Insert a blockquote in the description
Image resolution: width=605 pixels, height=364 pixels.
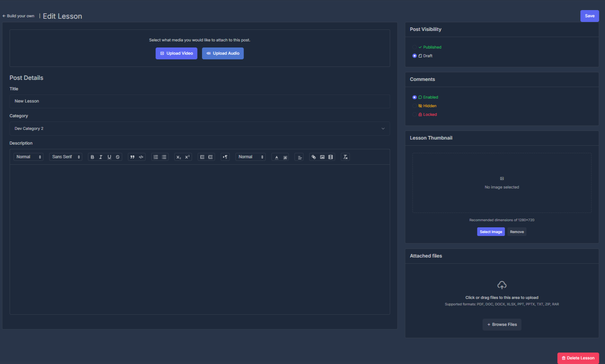[132, 157]
